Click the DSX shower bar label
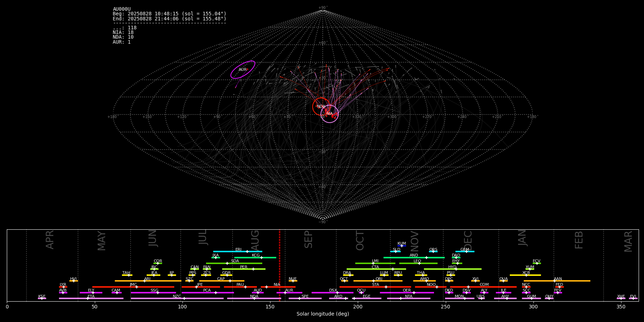 [x=333, y=291]
